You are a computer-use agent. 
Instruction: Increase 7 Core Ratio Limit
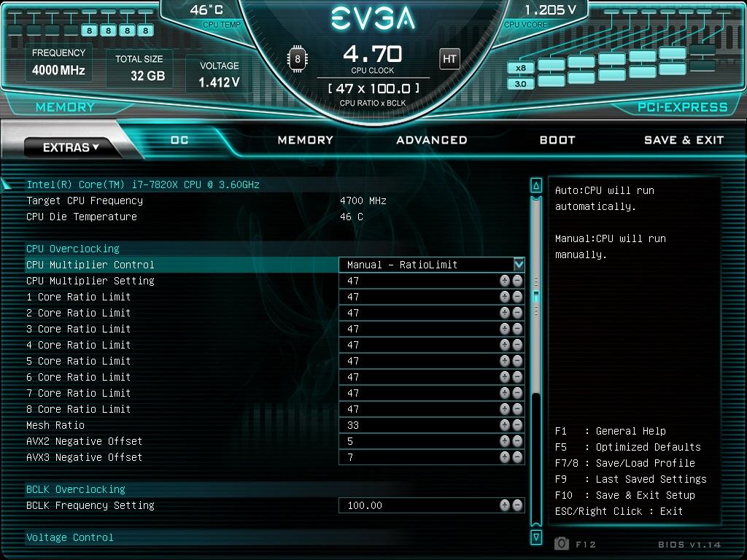(x=505, y=393)
